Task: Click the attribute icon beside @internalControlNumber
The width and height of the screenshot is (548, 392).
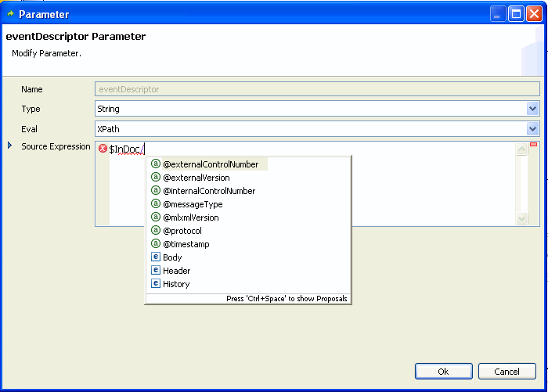Action: tap(156, 190)
